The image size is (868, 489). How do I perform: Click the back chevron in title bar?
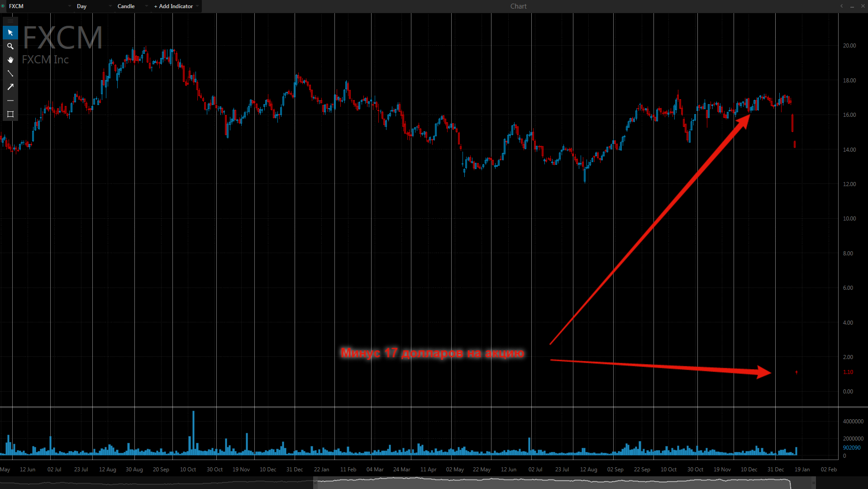[x=841, y=6]
